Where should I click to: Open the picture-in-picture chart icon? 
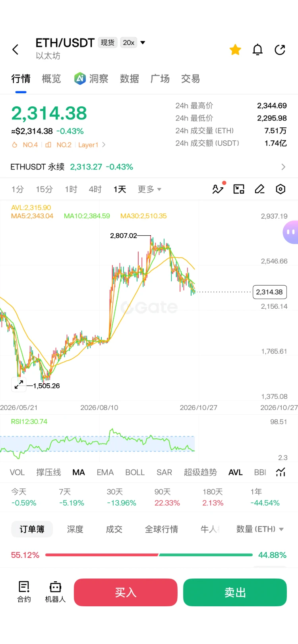[x=239, y=189]
